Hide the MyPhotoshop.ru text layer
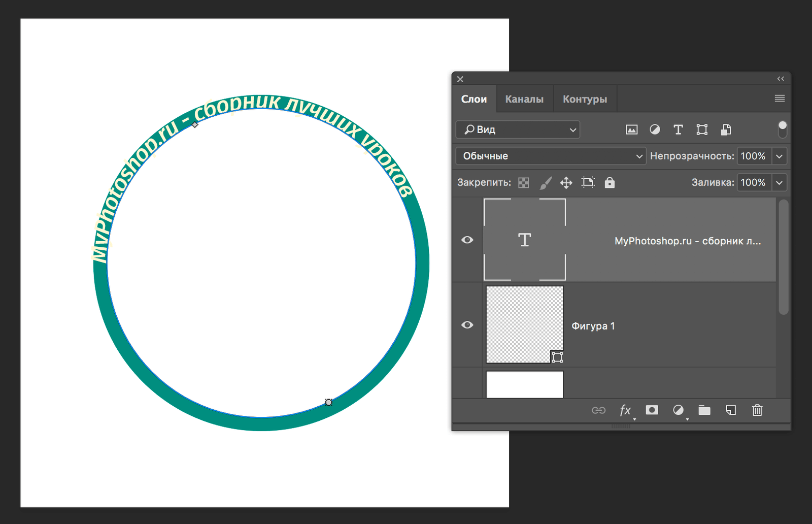The image size is (812, 524). click(467, 240)
